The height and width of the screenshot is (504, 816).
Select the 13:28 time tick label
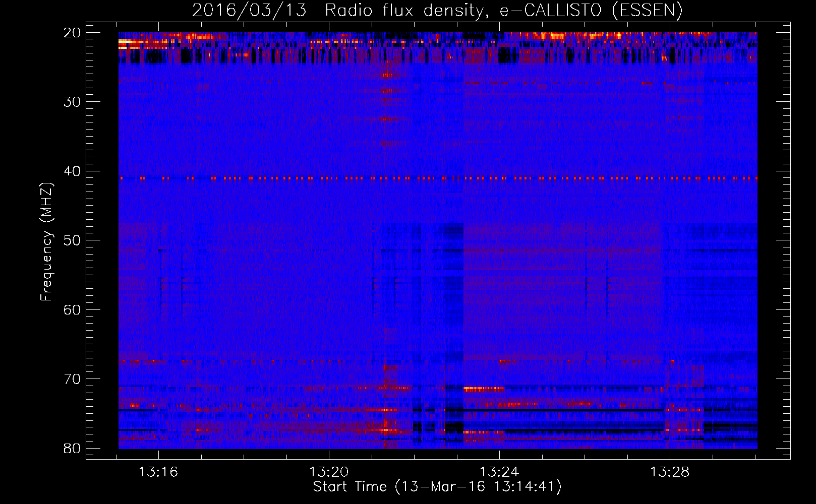tap(670, 472)
